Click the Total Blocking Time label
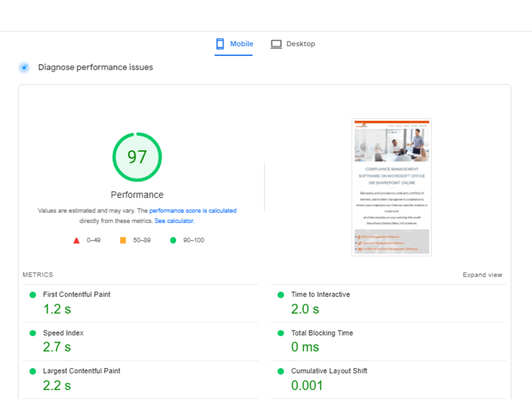The width and height of the screenshot is (532, 399). coord(322,333)
